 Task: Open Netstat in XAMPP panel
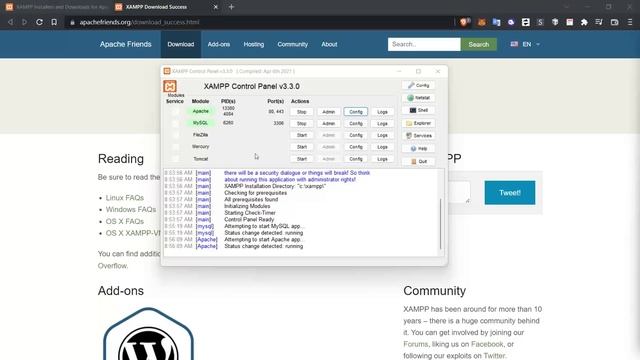[418, 98]
